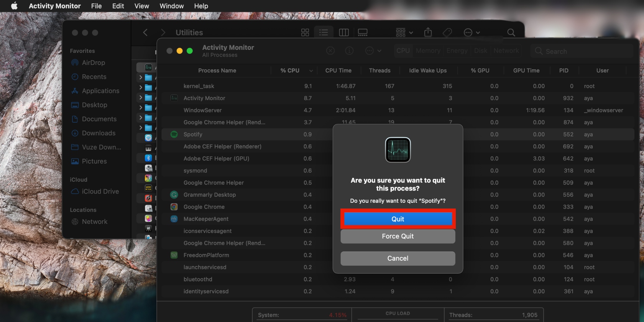Switch Finder to list view
644x322 pixels.
[324, 33]
